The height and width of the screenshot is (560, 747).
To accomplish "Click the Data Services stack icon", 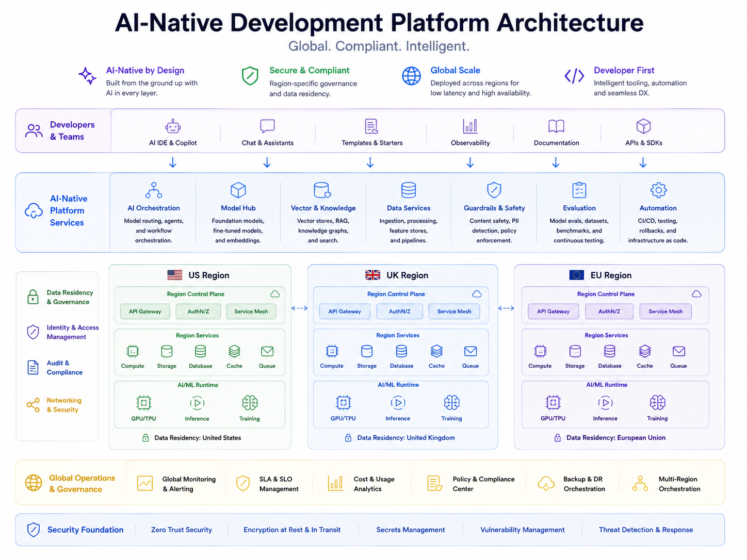I will coord(409,190).
